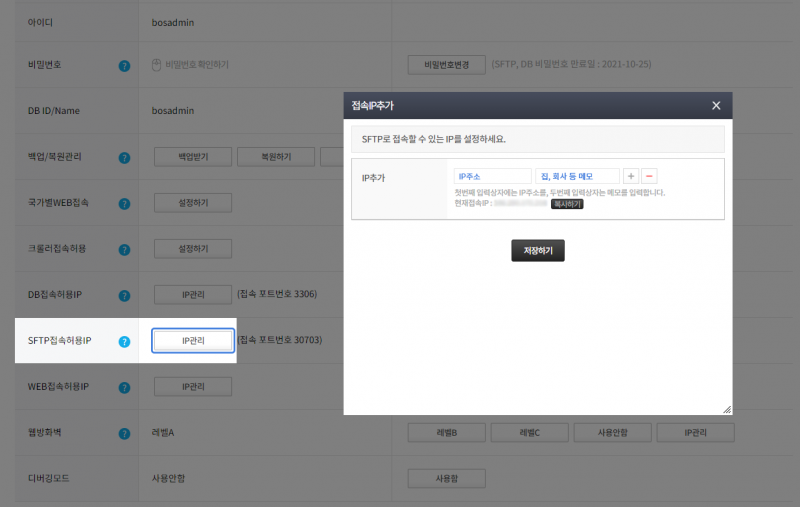Click the help icon beside 백업/복원관리
Viewport: 800px width, 507px height.
(x=124, y=158)
